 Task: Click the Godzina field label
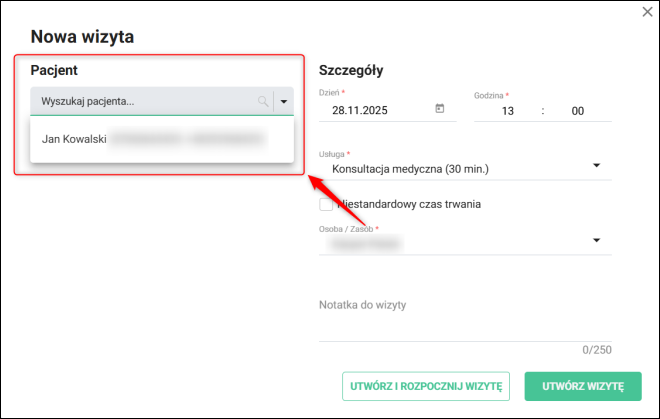(490, 95)
